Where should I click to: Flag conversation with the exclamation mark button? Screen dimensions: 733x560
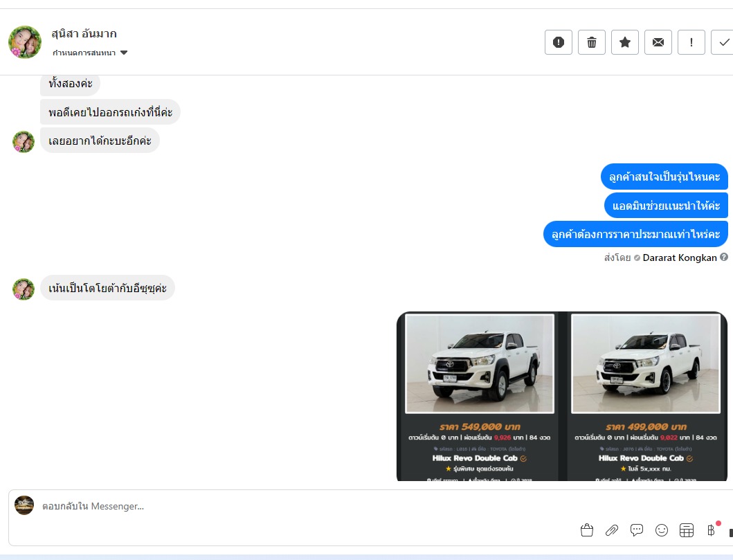tap(691, 42)
